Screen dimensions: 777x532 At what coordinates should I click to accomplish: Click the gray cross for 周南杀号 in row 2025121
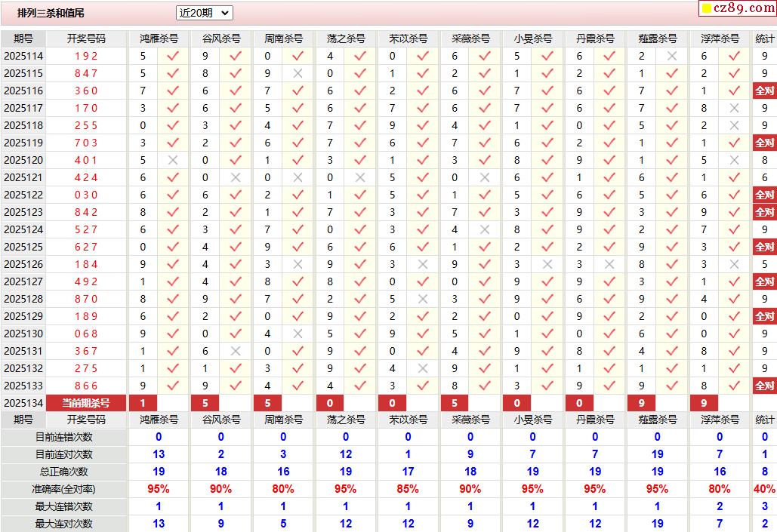point(298,177)
